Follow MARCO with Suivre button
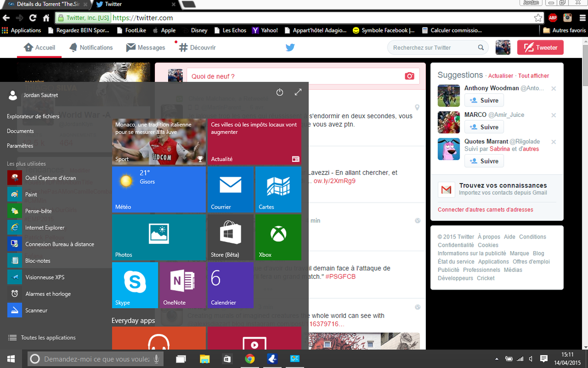This screenshot has height=368, width=588. pyautogui.click(x=484, y=127)
